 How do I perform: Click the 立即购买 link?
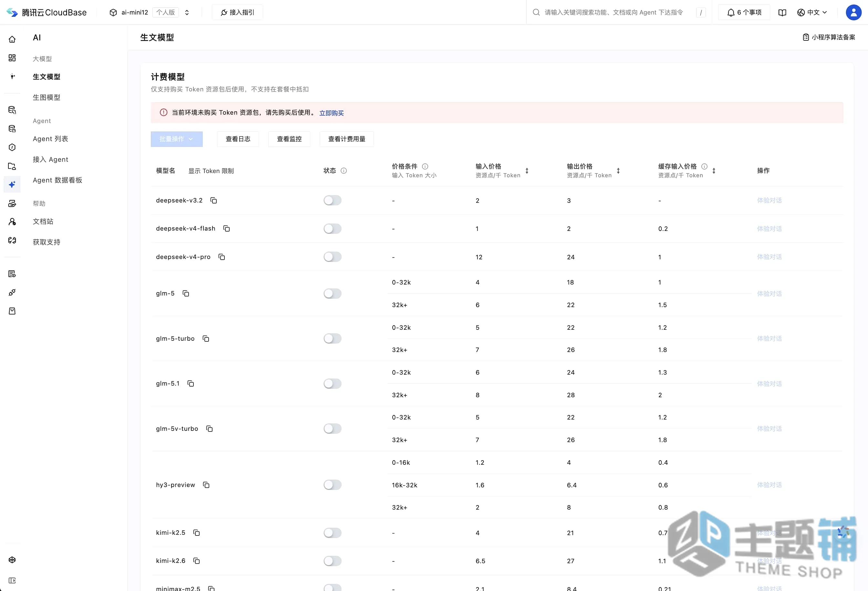point(331,113)
